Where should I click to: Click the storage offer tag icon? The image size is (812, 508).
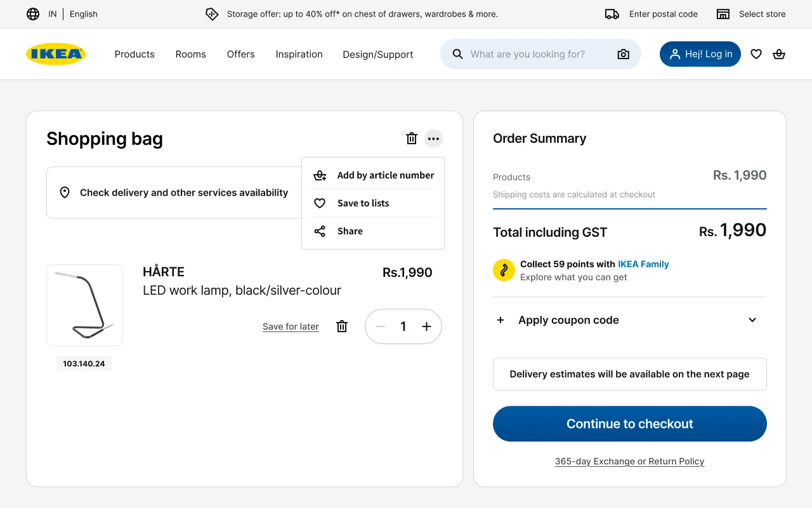pos(212,14)
